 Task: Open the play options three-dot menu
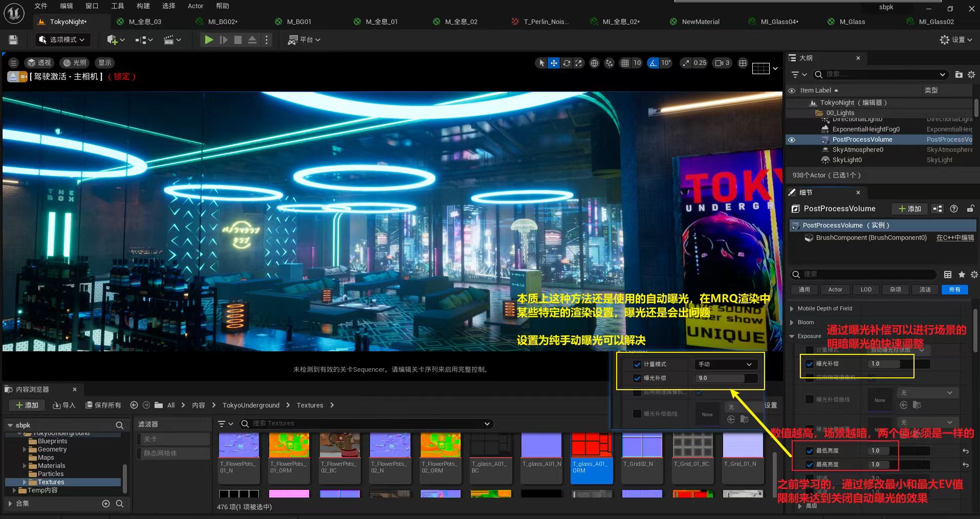pyautogui.click(x=267, y=40)
